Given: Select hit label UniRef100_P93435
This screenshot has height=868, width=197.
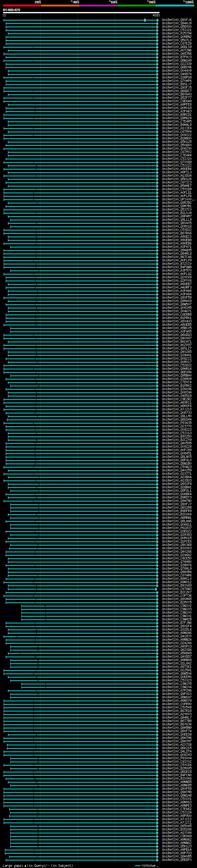Looking at the screenshot, I should point(177,423).
